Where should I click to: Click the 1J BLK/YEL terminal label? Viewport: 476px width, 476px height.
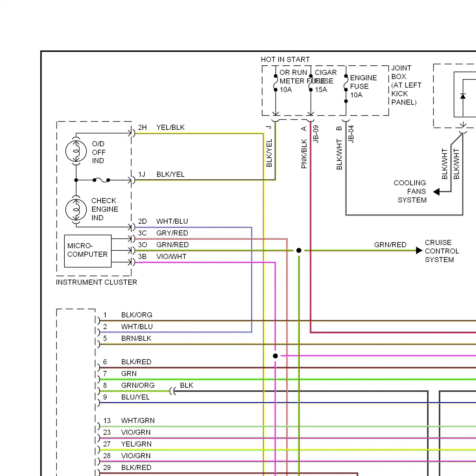point(161,175)
